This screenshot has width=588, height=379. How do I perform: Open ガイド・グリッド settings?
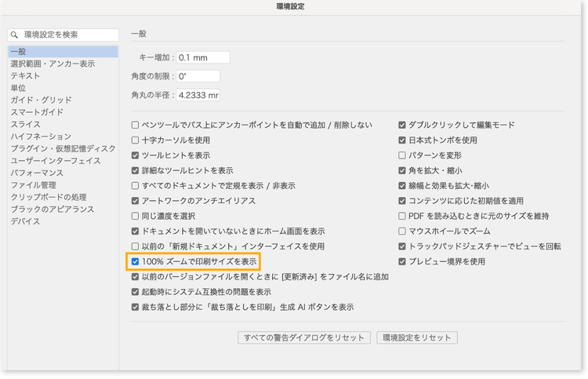click(41, 100)
